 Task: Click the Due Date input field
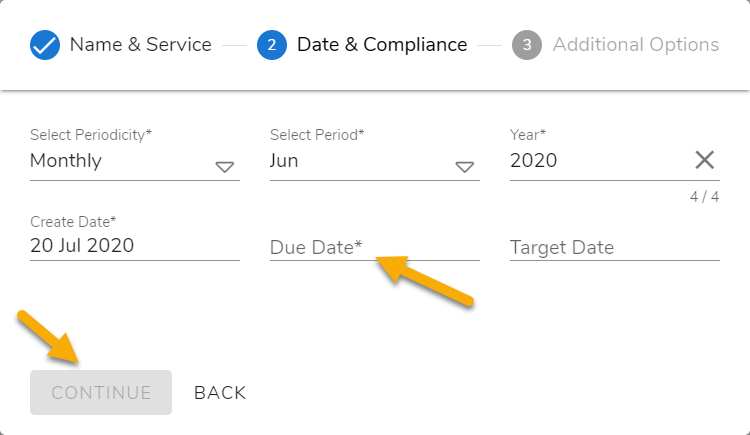(374, 247)
